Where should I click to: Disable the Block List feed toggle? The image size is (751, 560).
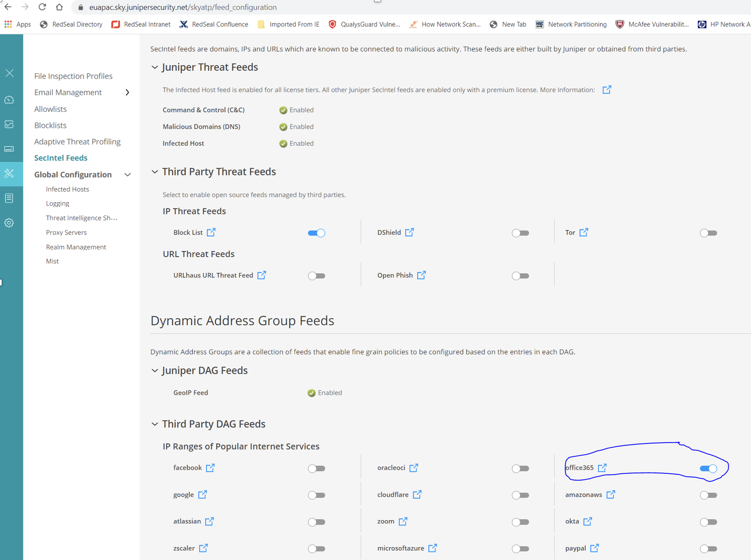pyautogui.click(x=316, y=233)
